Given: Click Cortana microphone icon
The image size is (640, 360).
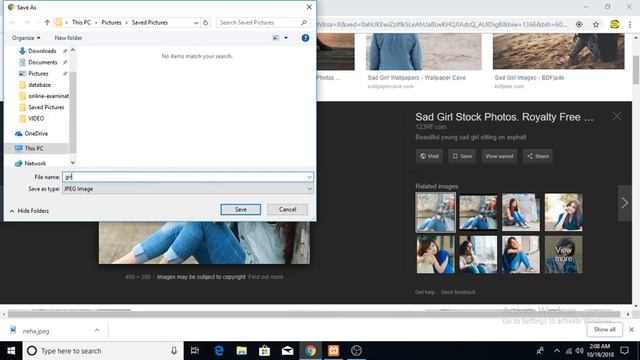Looking at the screenshot, I should (174, 351).
